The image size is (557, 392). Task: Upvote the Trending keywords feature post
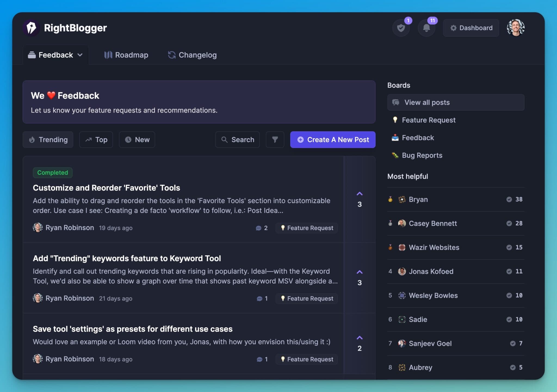[360, 271]
